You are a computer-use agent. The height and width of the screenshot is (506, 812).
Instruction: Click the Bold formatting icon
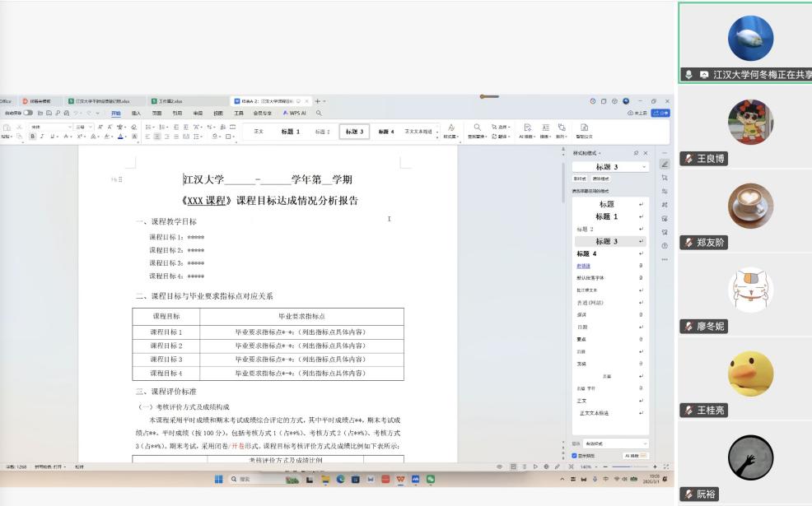[33, 137]
